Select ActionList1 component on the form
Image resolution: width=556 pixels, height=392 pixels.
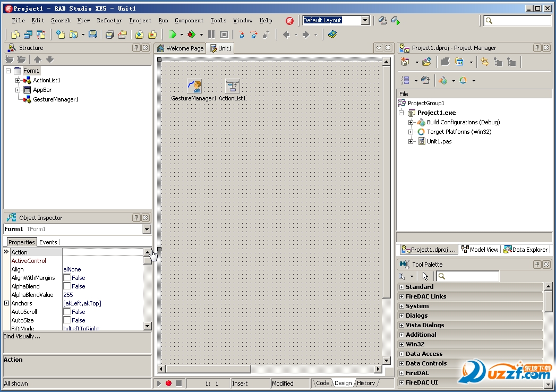tap(232, 85)
